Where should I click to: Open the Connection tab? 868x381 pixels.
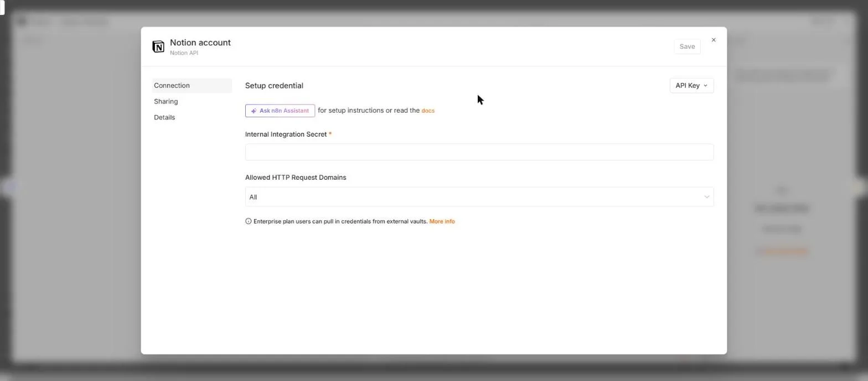click(x=192, y=86)
